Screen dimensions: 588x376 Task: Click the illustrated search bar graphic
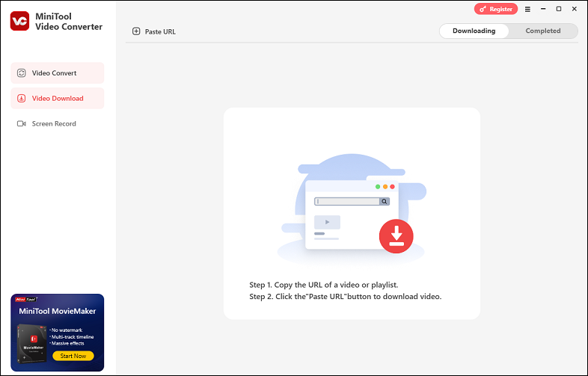tap(352, 201)
